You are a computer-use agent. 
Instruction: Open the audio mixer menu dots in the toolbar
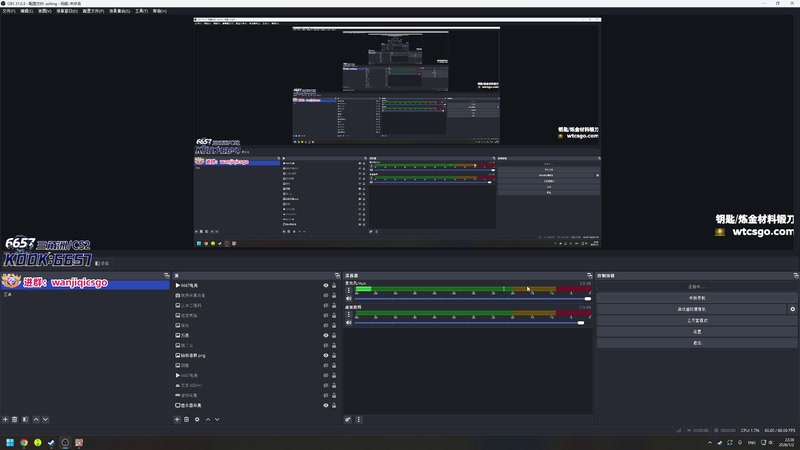pyautogui.click(x=359, y=419)
